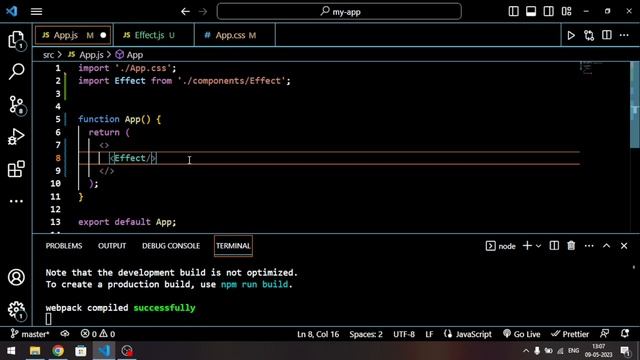Click the src breadcrumb
Screen dimensions: 640x360
click(48, 55)
